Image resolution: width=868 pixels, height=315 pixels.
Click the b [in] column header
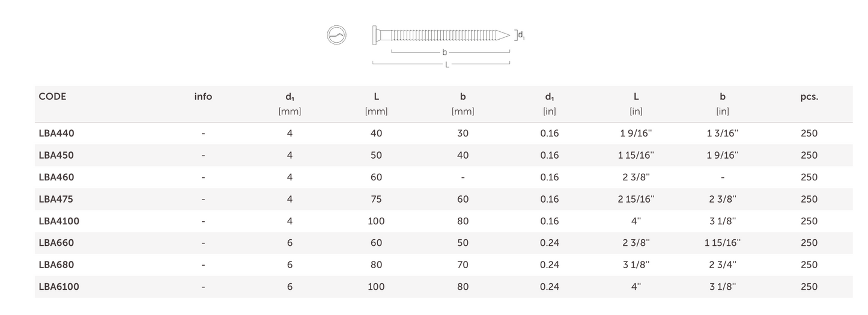pos(723,103)
